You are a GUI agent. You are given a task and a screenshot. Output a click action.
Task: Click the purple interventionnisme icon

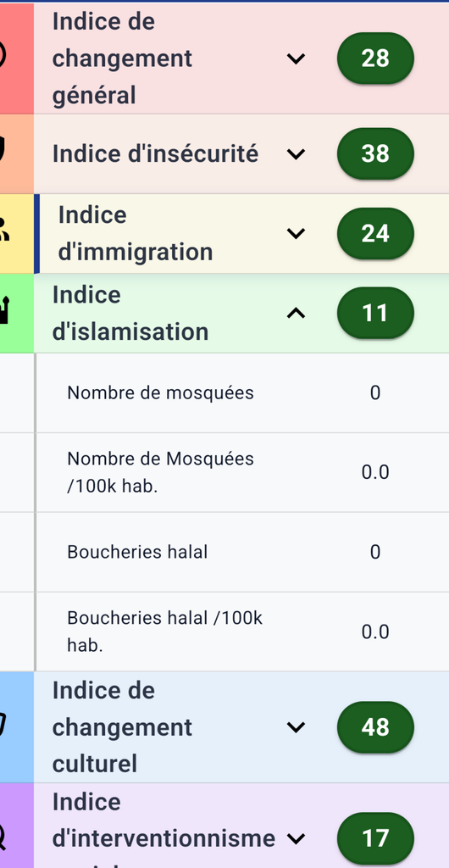[x=3, y=837]
